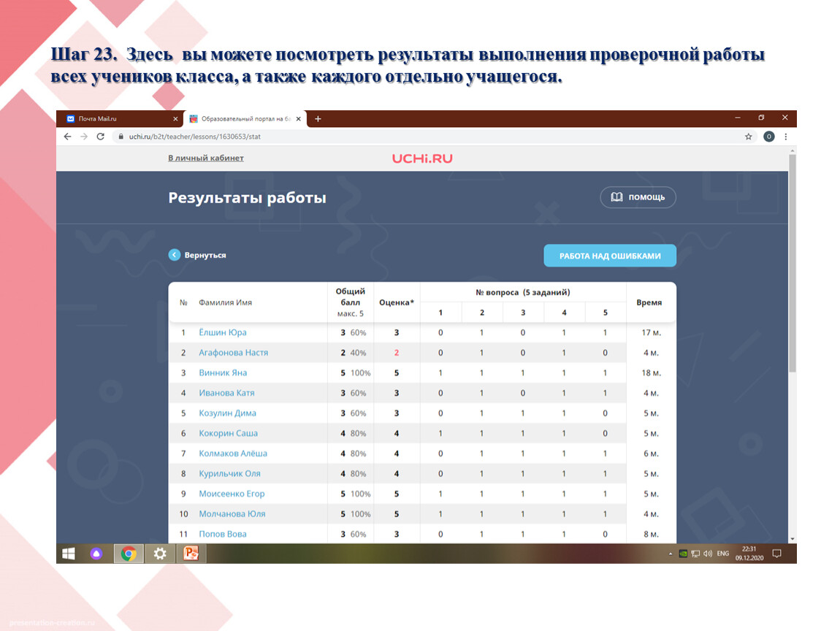Open a new browser tab with plus
840x631 pixels.
[x=318, y=119]
